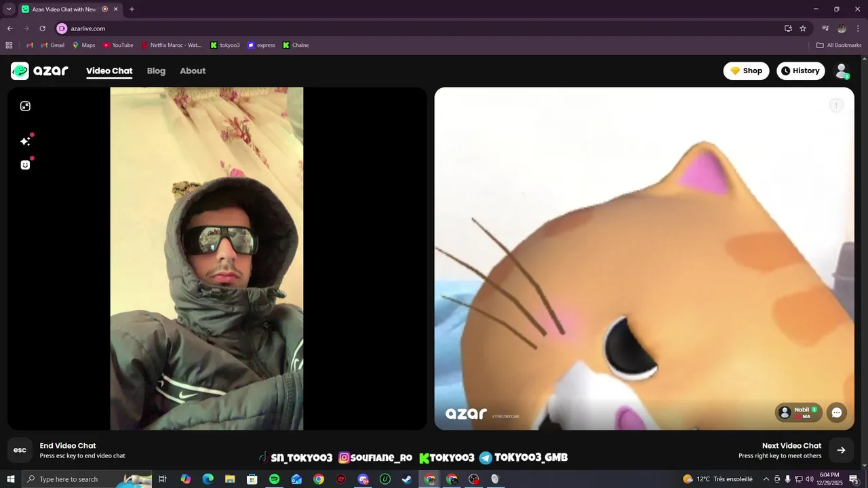The width and height of the screenshot is (868, 488).
Task: Go back in the browser
Action: pos(9,28)
